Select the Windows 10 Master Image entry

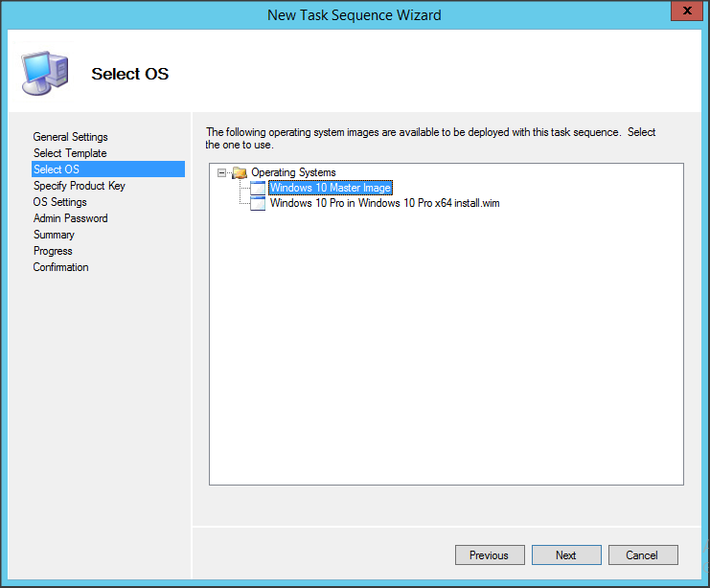(x=331, y=188)
